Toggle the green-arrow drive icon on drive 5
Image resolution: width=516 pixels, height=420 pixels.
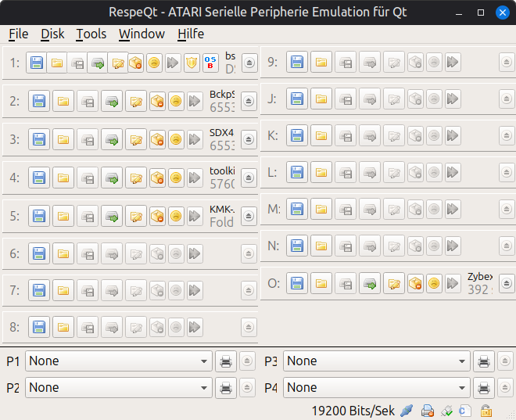point(112,215)
